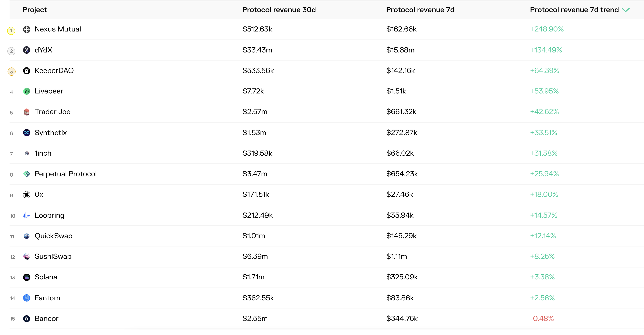The width and height of the screenshot is (644, 335).
Task: Sort by Protocol revenue 30d column
Action: click(x=279, y=10)
